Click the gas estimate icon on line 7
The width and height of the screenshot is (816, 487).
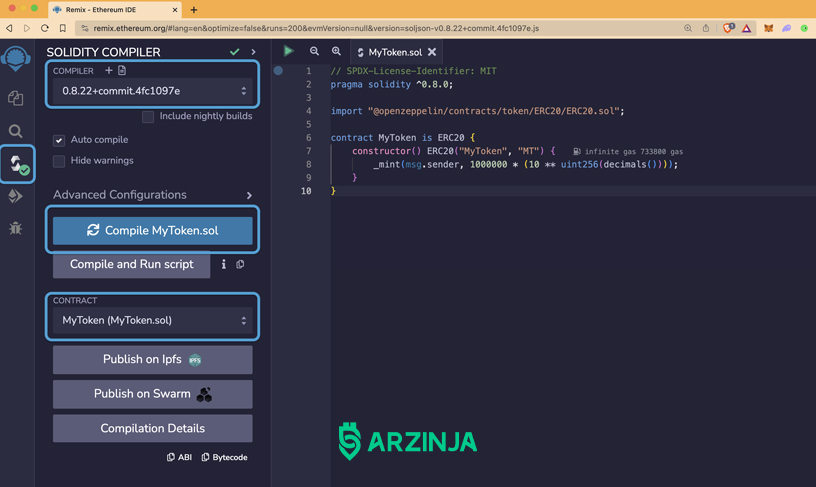point(577,151)
